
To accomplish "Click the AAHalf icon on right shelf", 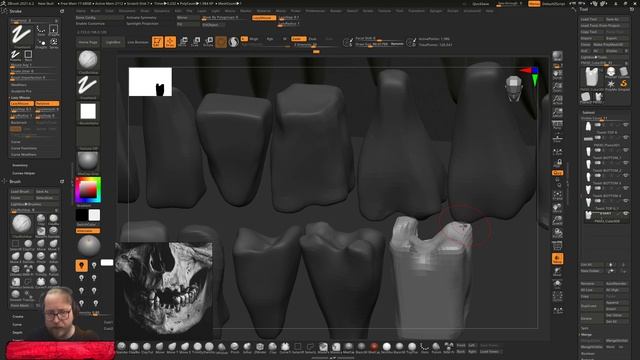I will tap(557, 112).
